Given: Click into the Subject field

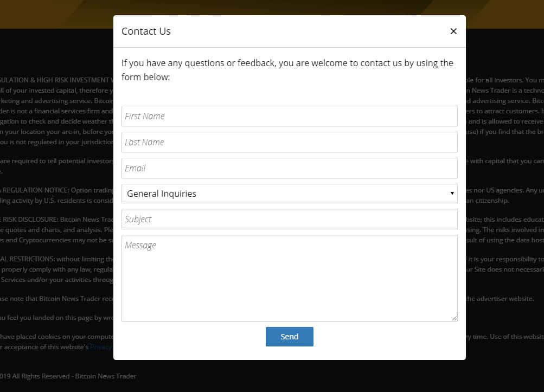Looking at the screenshot, I should 289,219.
